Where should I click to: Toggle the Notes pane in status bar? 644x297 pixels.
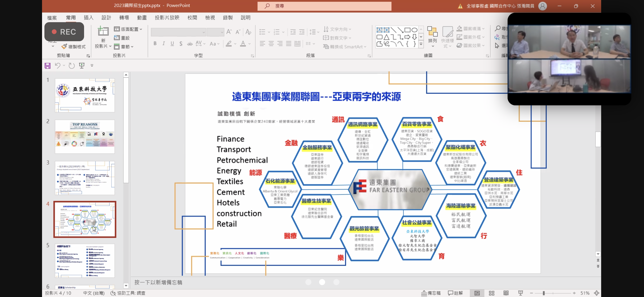point(431,293)
